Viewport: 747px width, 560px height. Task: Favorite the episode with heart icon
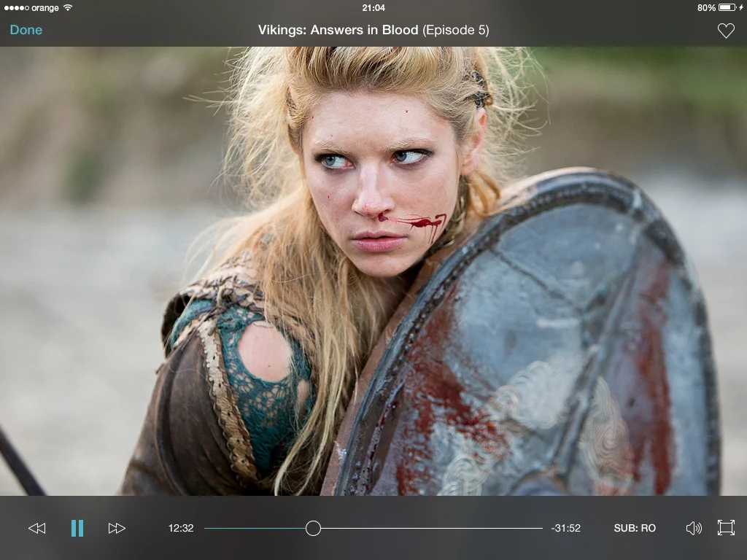726,31
